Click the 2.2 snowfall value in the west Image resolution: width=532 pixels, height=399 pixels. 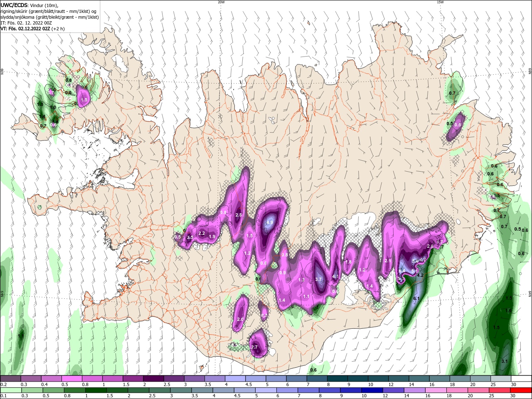202,233
